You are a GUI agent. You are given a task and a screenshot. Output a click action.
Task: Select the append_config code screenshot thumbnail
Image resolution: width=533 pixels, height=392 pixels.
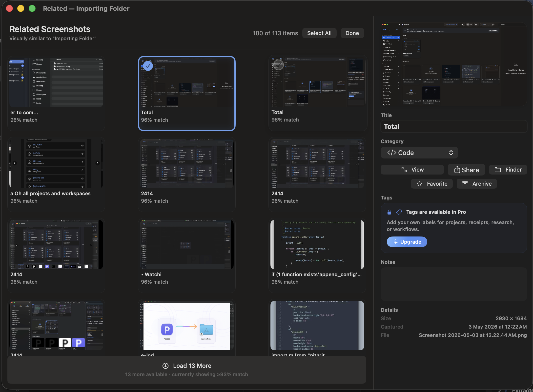pos(317,244)
